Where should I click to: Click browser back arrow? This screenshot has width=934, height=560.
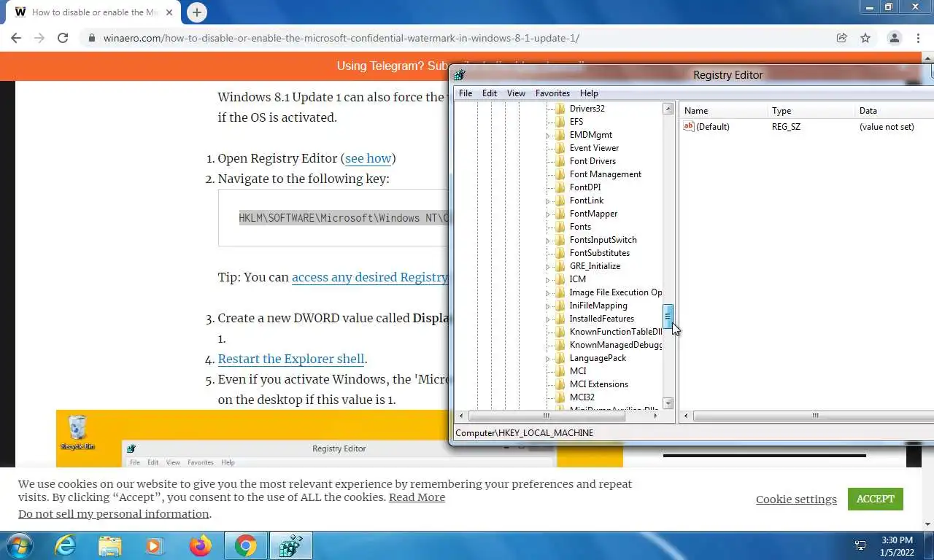16,38
